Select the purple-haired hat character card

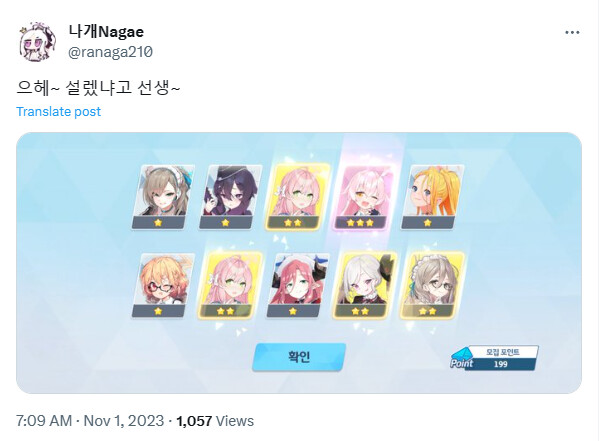pyautogui.click(x=230, y=197)
